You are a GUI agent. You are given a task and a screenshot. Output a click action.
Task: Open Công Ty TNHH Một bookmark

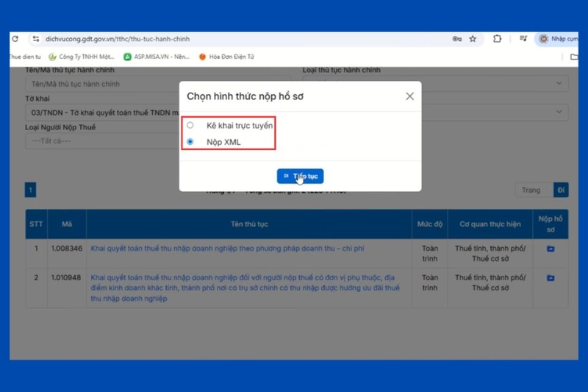[x=82, y=57]
